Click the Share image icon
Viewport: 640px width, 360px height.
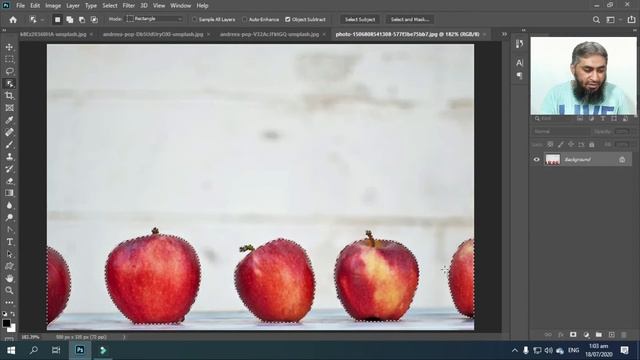click(x=631, y=20)
